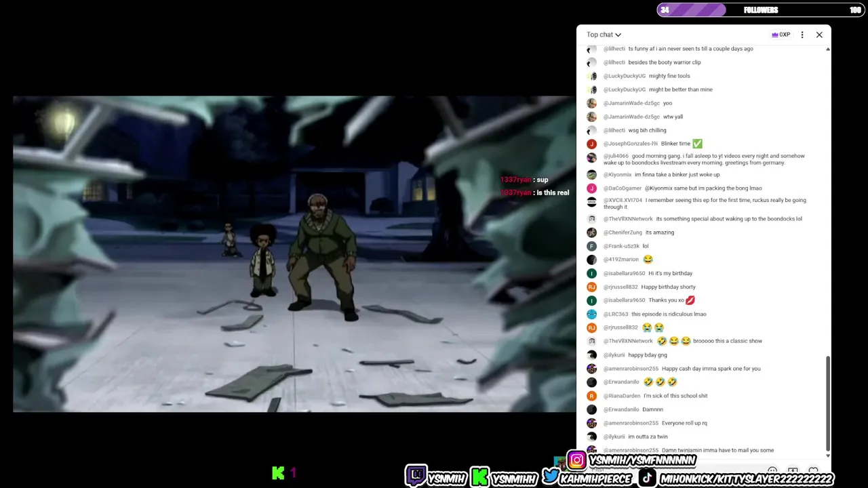The width and height of the screenshot is (868, 488).
Task: Click message 'Everyone roll up rq'
Action: pyautogui.click(x=684, y=423)
